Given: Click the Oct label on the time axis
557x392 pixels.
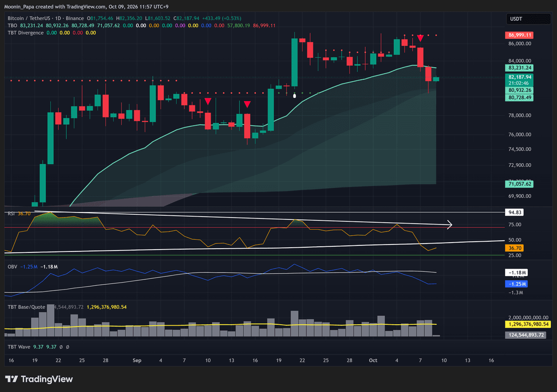Looking at the screenshot, I should tap(373, 360).
